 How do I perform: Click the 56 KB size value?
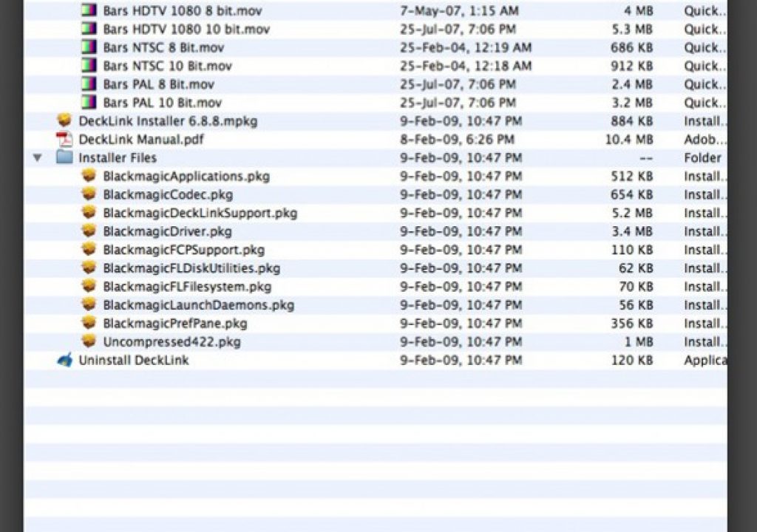[636, 305]
